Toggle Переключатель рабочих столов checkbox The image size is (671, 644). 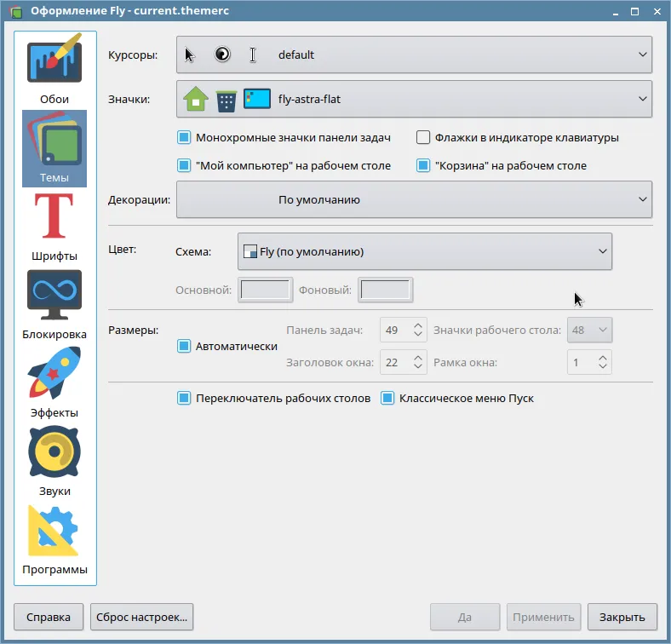(184, 398)
